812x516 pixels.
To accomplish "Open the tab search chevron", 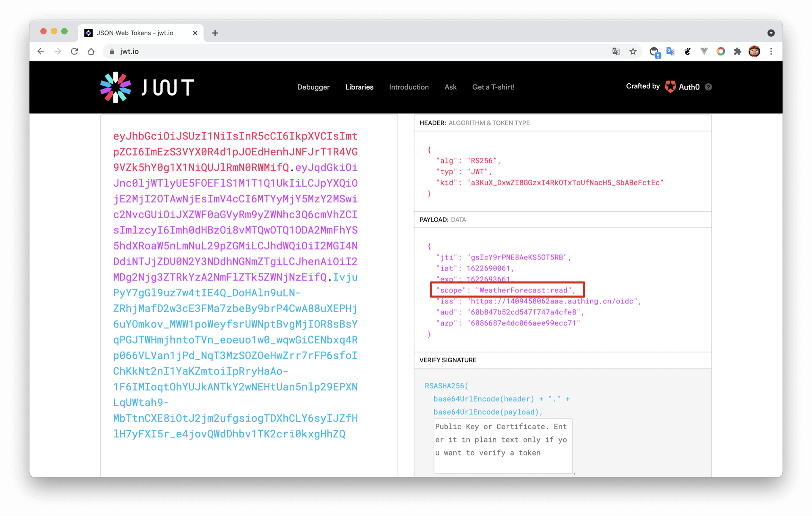I will coord(771,33).
